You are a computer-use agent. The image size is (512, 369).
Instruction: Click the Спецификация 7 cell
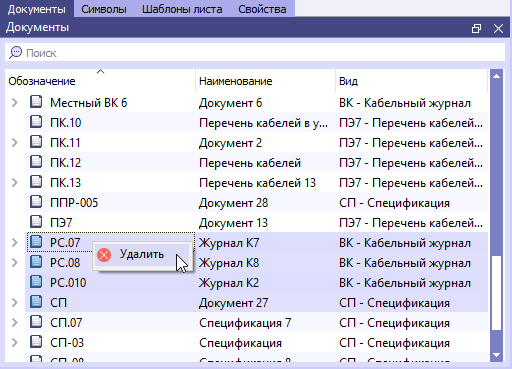coord(245,323)
